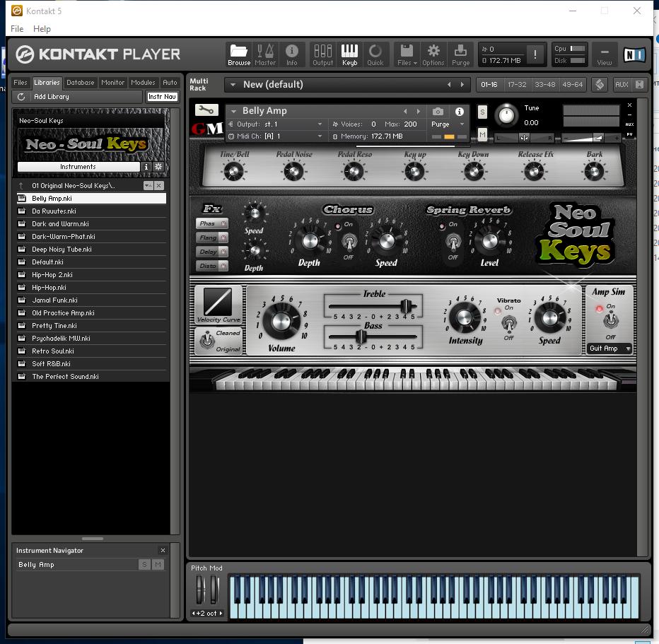Take snapshot with the camera icon
Screen dimensions: 659x644
coord(438,111)
